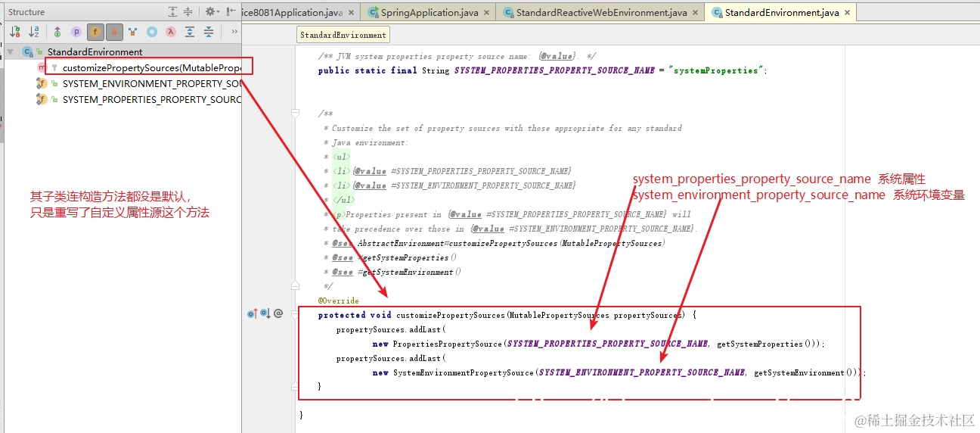
Task: Click getSystemProperties() call in method body
Action: (x=764, y=344)
